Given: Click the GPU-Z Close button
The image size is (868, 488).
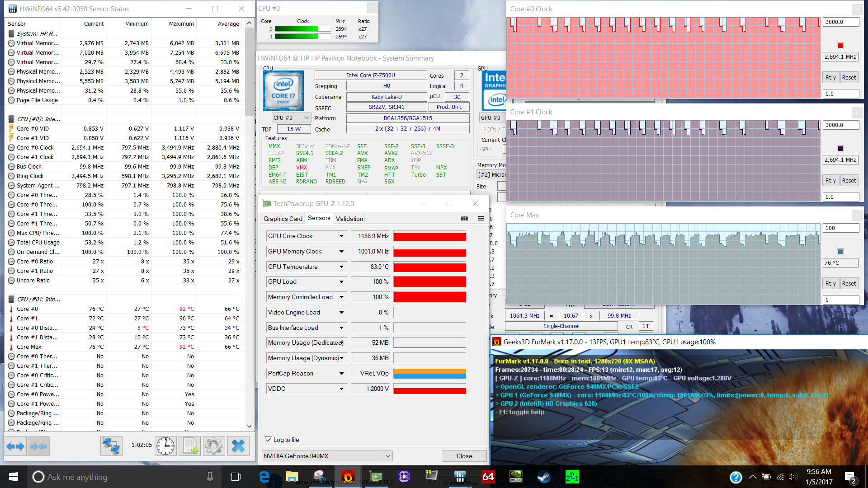Looking at the screenshot, I should pos(464,456).
